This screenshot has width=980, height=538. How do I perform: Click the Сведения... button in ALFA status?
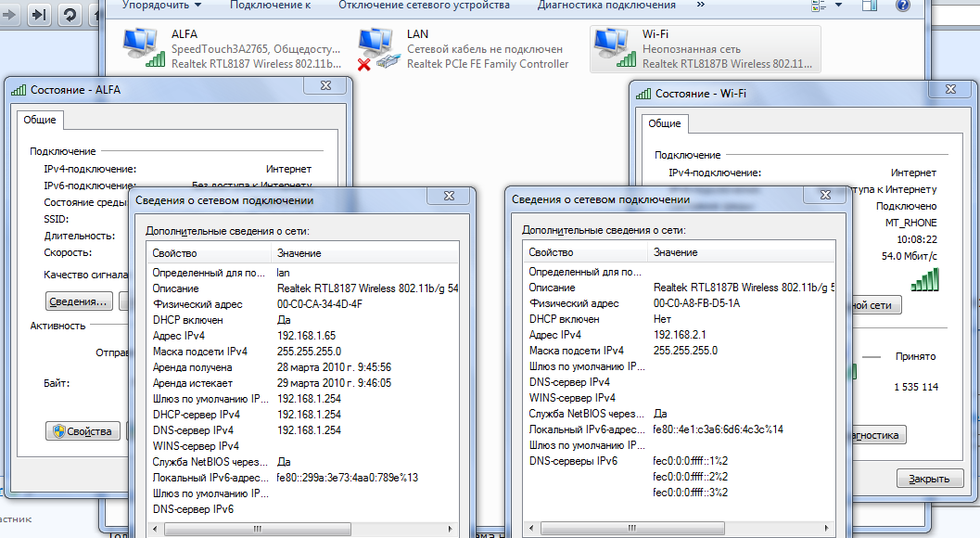79,301
